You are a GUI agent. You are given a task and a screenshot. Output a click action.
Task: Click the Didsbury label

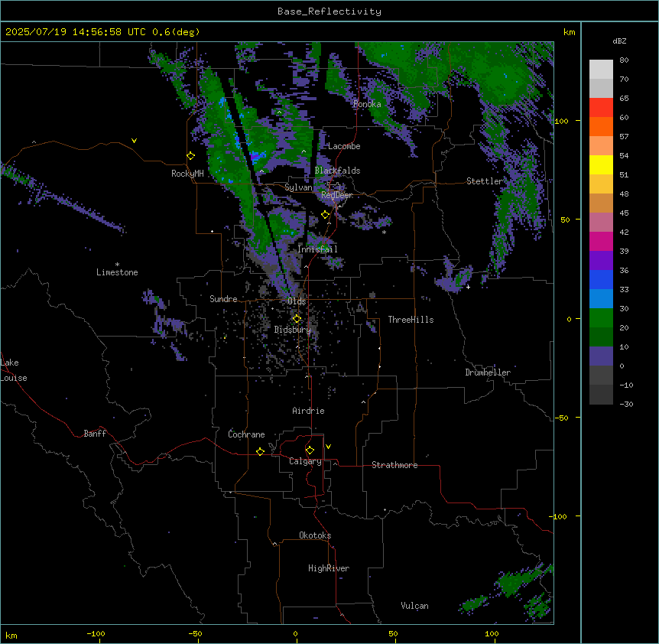[293, 330]
